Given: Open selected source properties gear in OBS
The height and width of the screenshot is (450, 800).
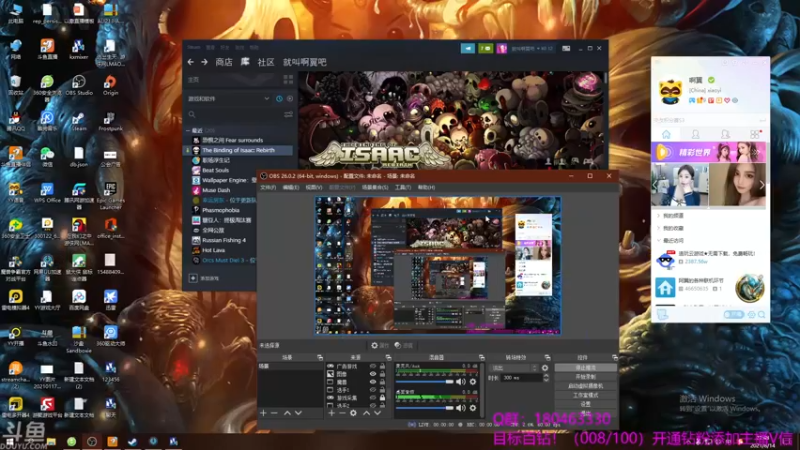Looking at the screenshot, I should [x=353, y=413].
